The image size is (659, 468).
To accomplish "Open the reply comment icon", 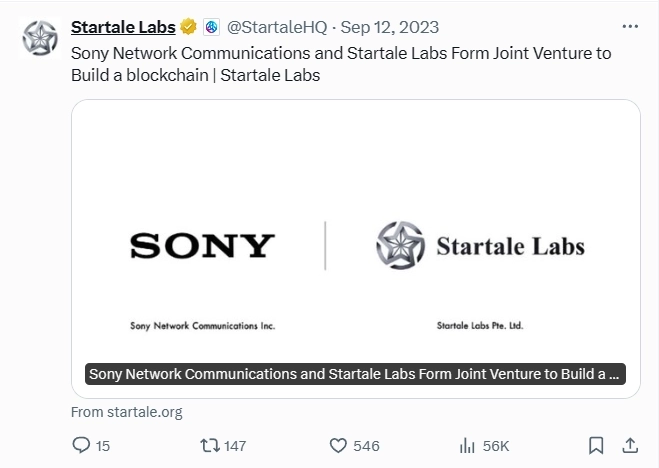I will [82, 445].
